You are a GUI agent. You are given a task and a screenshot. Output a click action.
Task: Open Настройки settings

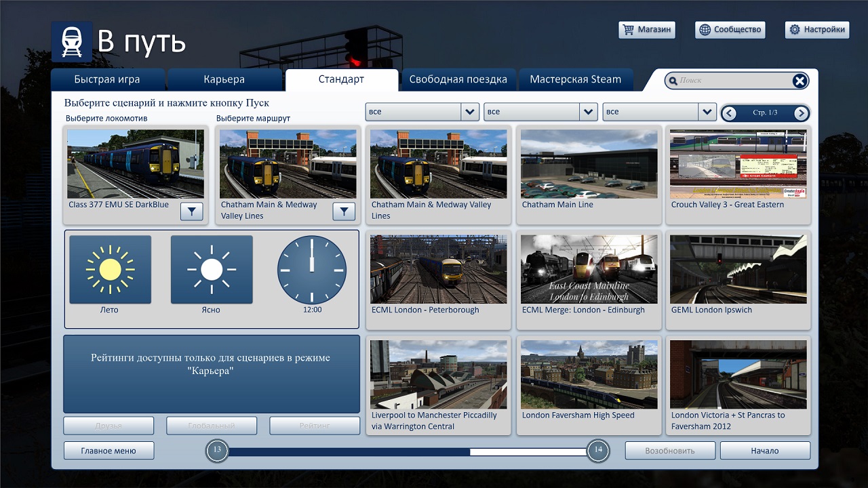click(816, 30)
